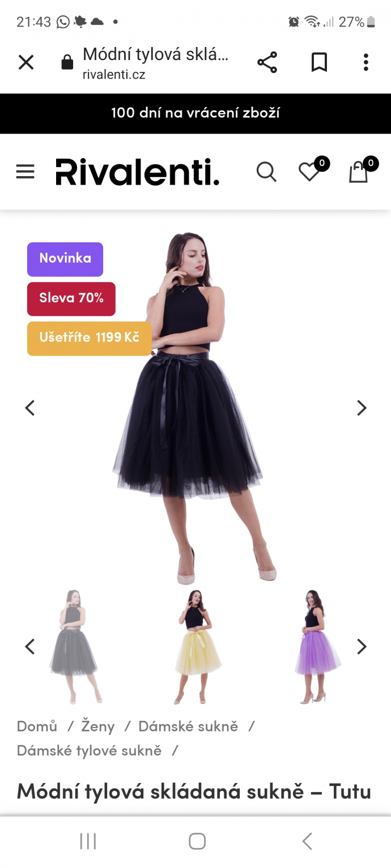Open browser three-dot overflow menu

[x=366, y=62]
